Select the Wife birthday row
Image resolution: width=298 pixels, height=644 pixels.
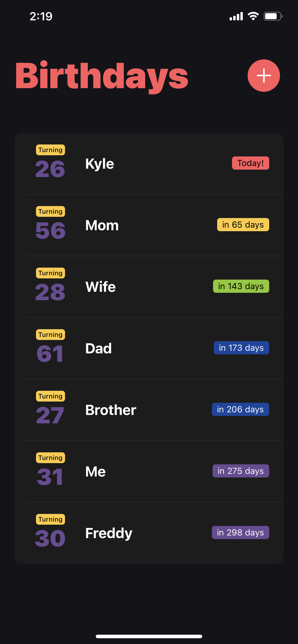click(149, 287)
